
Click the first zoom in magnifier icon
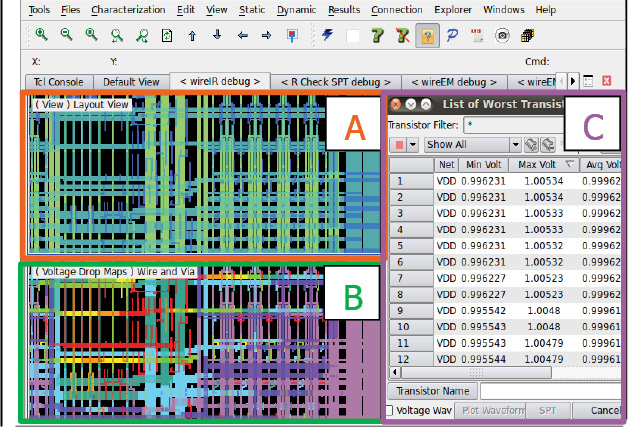point(41,35)
